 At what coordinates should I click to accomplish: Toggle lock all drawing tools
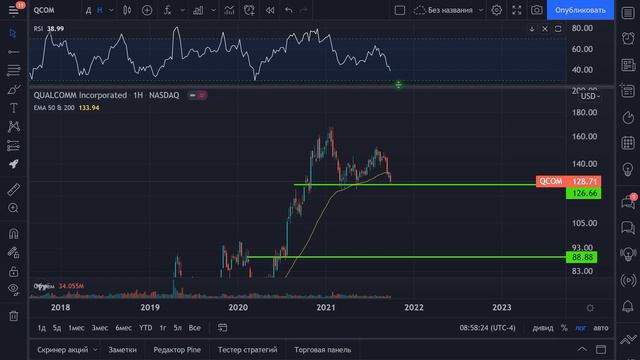13,271
